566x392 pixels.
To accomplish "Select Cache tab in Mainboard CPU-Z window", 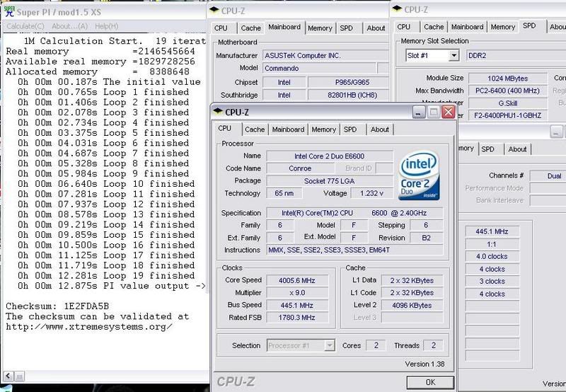I will [x=251, y=28].
